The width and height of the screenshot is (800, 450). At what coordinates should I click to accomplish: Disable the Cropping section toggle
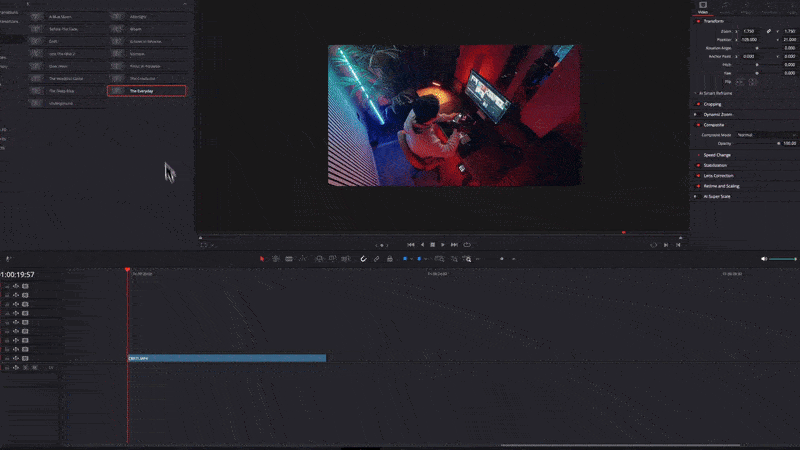click(x=697, y=104)
